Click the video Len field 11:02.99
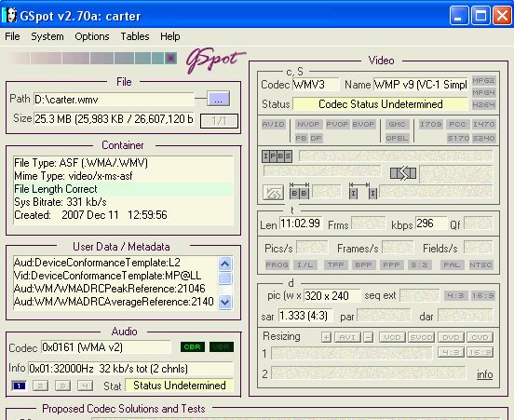Viewport: 514px width, 420px height. coord(301,224)
